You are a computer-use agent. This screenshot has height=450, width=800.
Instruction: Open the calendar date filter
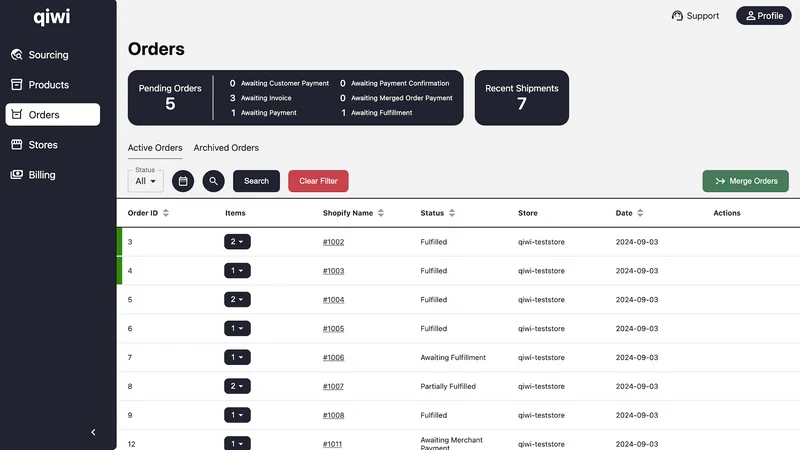(183, 181)
